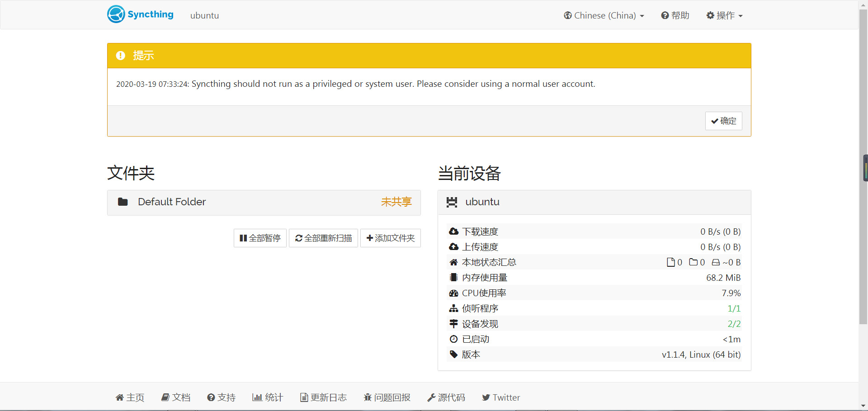Screen dimensions: 868x411
Task: Click the 1/1 listeners value
Action: click(x=734, y=308)
